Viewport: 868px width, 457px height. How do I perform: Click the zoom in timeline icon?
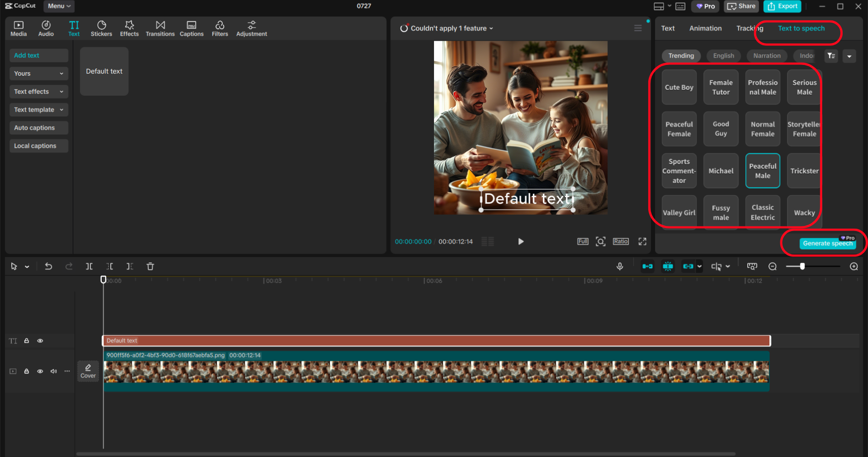[853, 266]
